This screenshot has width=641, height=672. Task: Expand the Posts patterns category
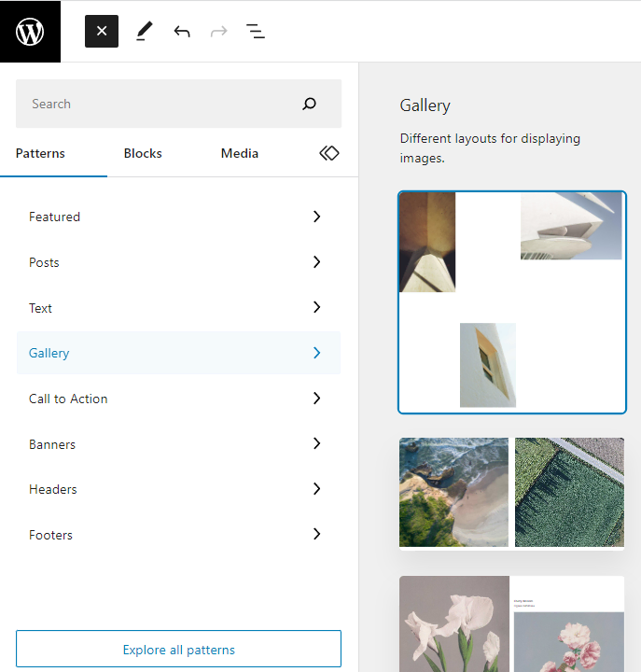click(178, 262)
